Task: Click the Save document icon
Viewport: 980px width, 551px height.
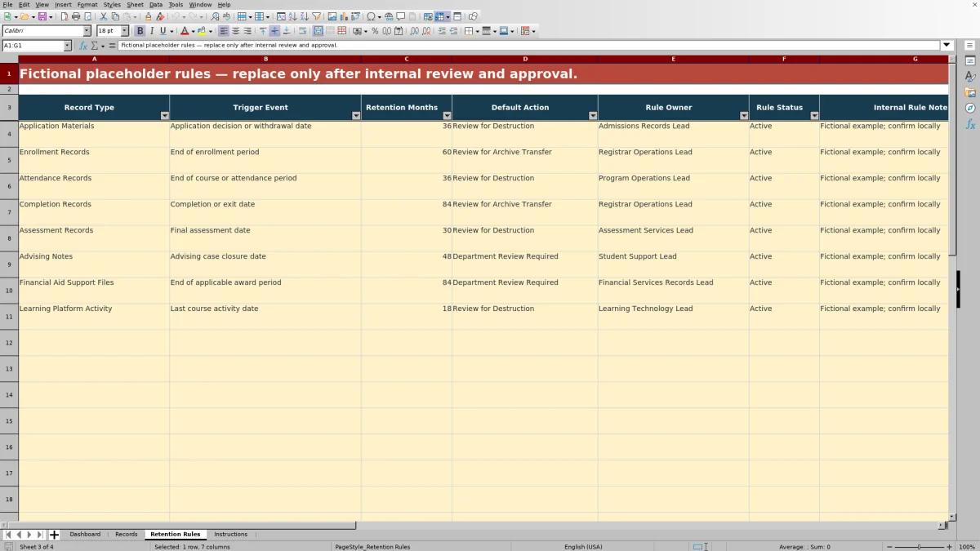Action: [x=42, y=16]
